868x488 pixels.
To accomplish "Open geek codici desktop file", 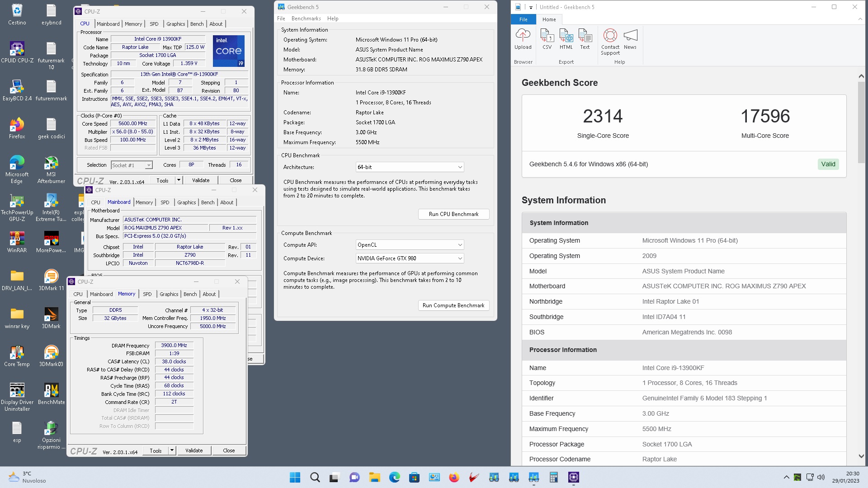I will [x=51, y=128].
